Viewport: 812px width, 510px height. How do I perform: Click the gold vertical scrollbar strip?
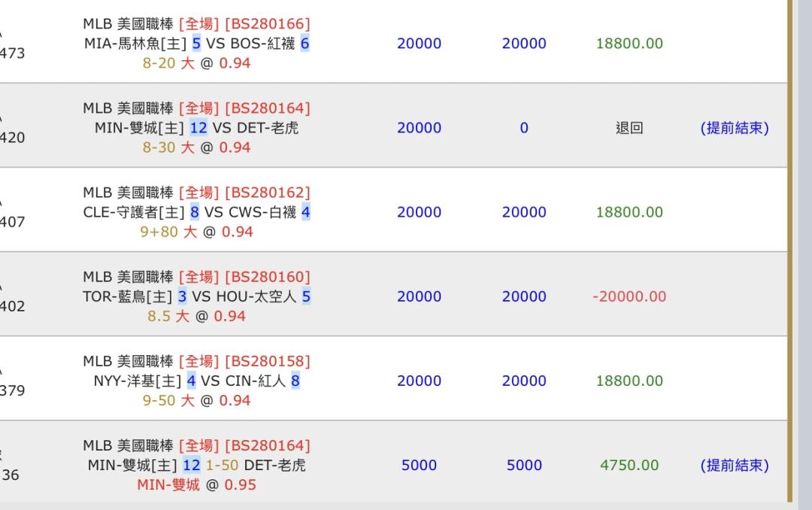(789, 250)
